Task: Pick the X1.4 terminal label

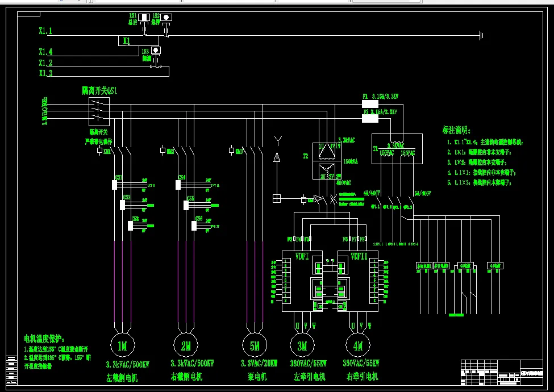Action: (x=45, y=52)
